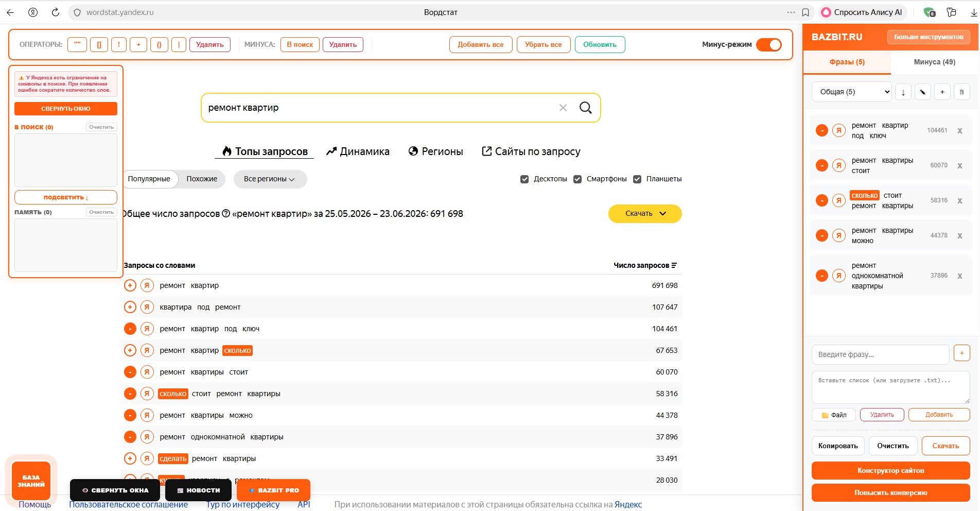Viewport: 980px width, 511px height.
Task: Click the Введите фразу input field
Action: click(881, 354)
